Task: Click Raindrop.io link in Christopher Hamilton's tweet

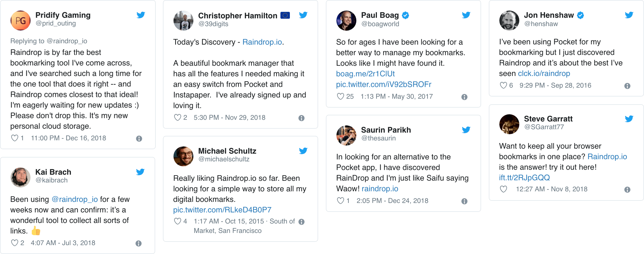Action: tap(262, 42)
